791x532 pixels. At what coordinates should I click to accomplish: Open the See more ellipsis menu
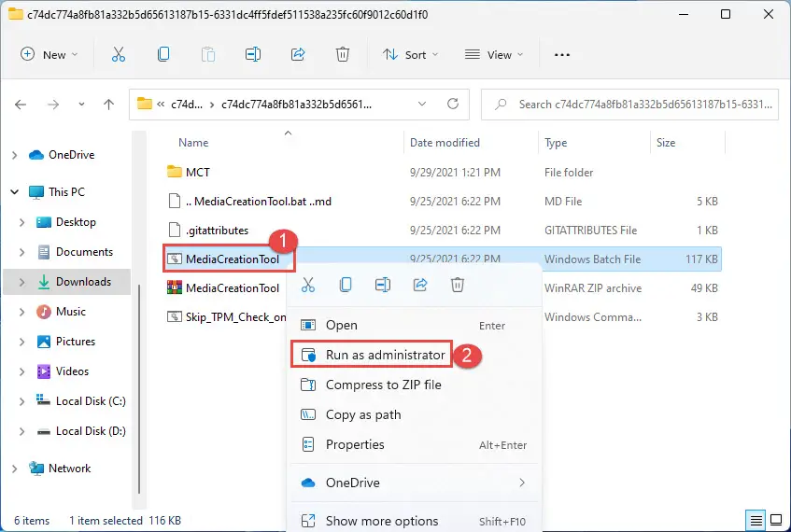pos(562,54)
